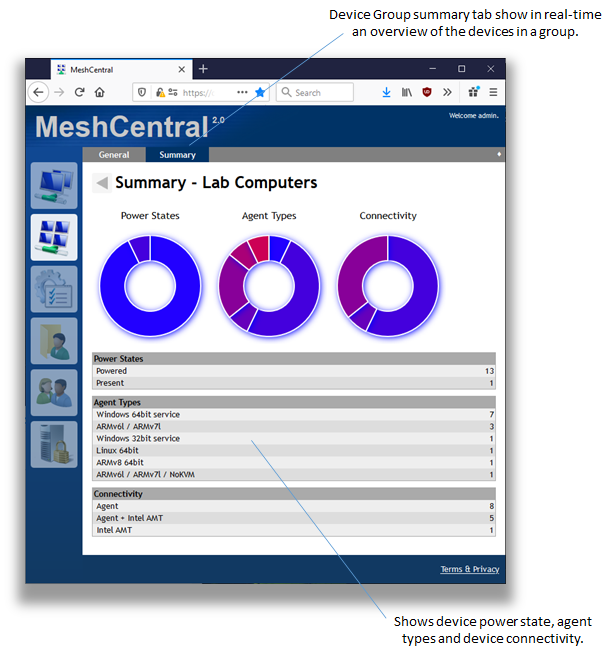Open My Account settings sidebar icon
The width and height of the screenshot is (614, 657).
point(54,289)
